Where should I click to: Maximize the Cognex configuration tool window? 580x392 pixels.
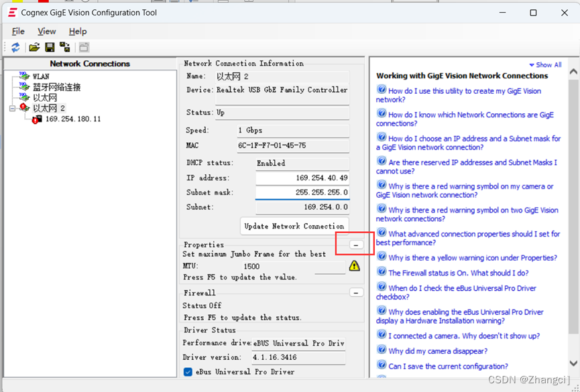coord(533,13)
